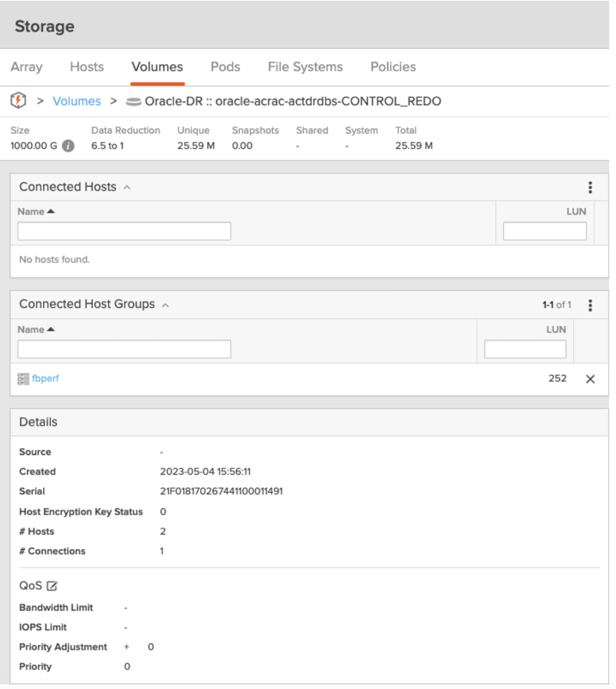The height and width of the screenshot is (689, 616).
Task: Click the 1-1 of 1 pagination text
Action: click(557, 305)
